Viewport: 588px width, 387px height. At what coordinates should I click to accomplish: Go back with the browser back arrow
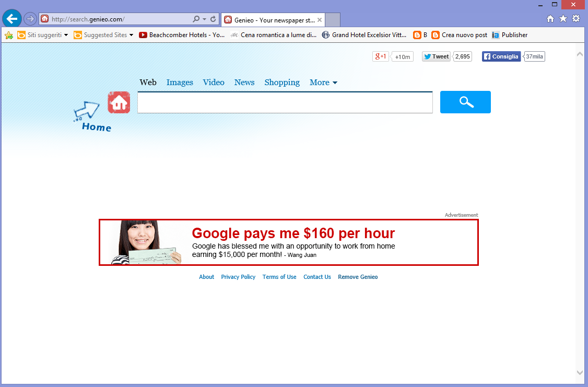tap(12, 19)
